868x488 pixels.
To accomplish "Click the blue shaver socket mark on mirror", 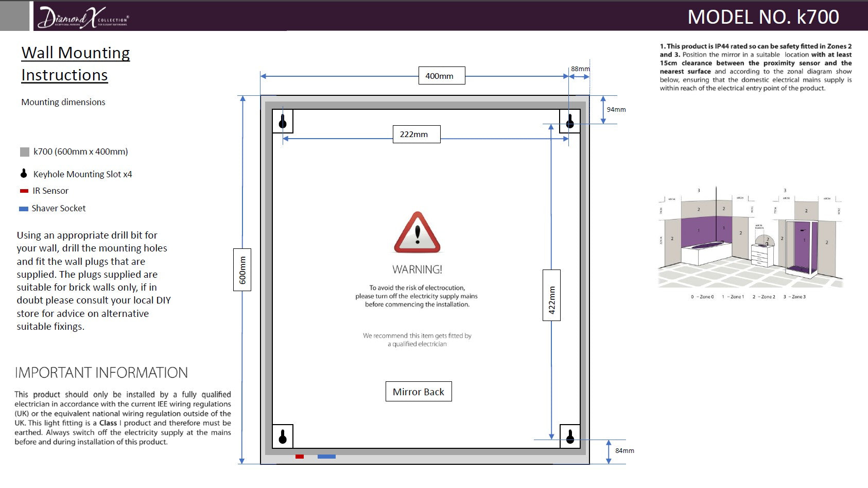I will [x=326, y=457].
